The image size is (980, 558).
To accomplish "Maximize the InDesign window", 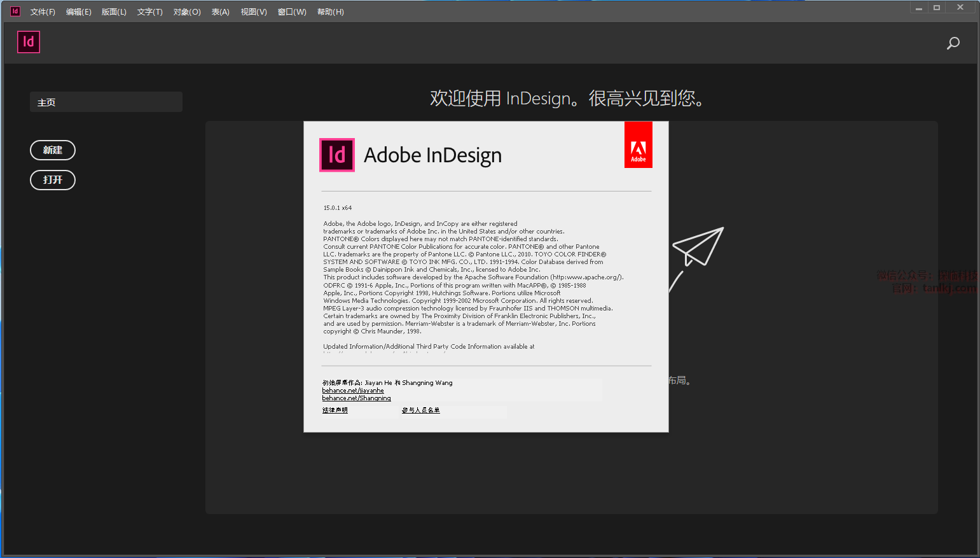I will (936, 8).
